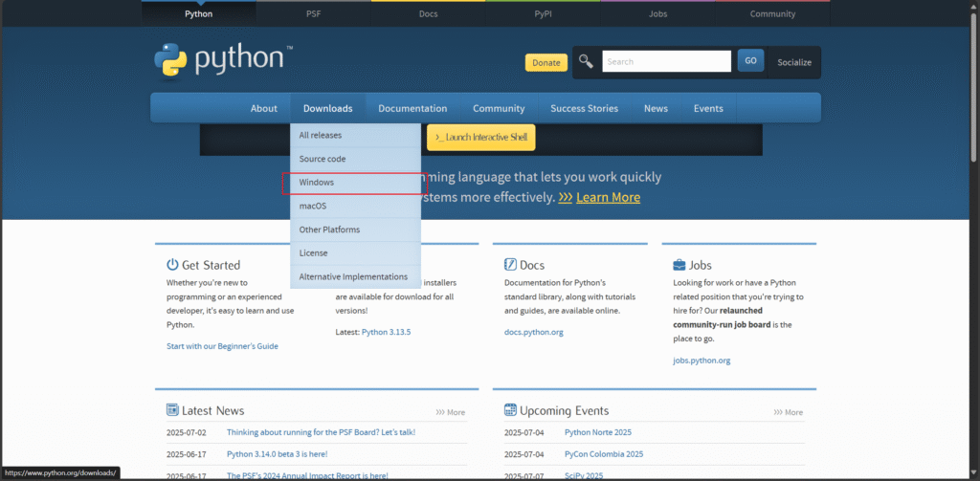980x481 pixels.
Task: Open the Downloads navigation menu
Action: tap(328, 108)
